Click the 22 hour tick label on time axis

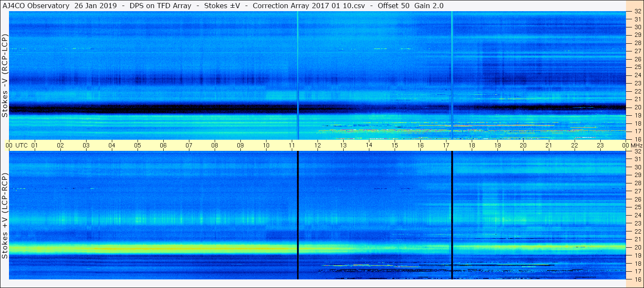click(x=575, y=145)
